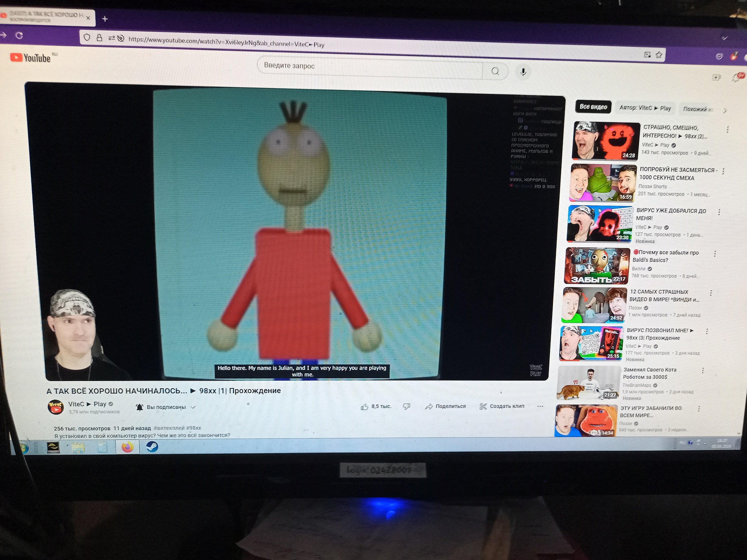747x560 pixels.
Task: Click the shield tracking protection icon
Action: click(x=87, y=37)
